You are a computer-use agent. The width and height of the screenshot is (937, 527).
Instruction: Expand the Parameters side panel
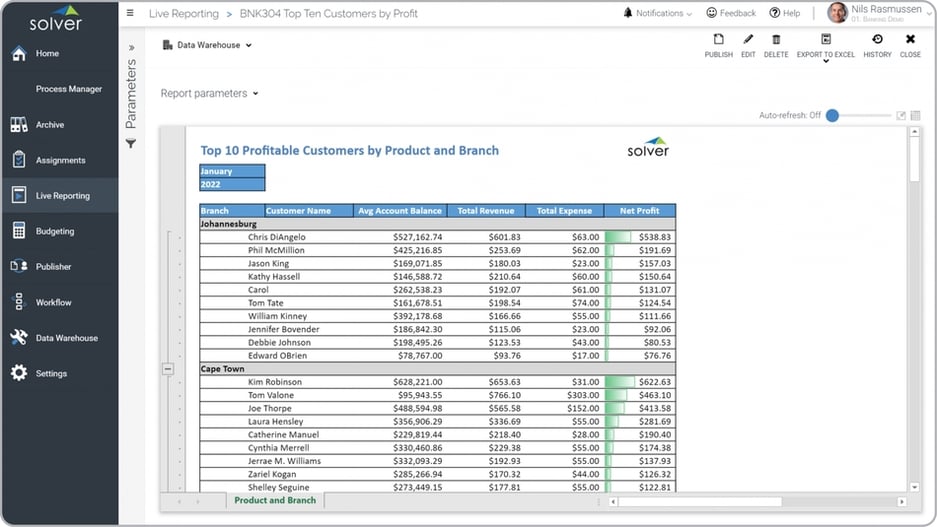[x=131, y=47]
